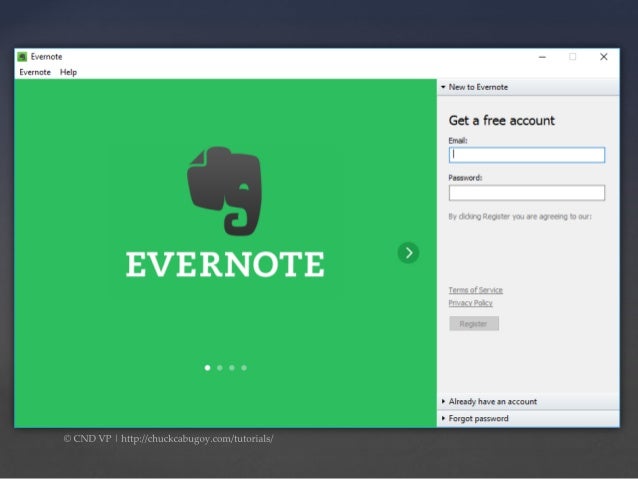Click the Evernote title bar app icon
638x479 pixels.
22,57
